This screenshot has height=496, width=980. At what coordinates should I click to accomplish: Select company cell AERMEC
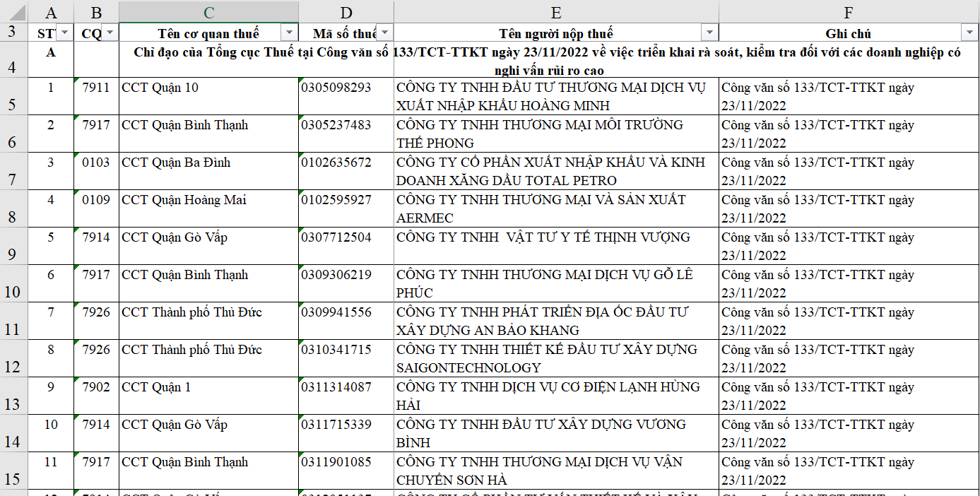pyautogui.click(x=556, y=209)
